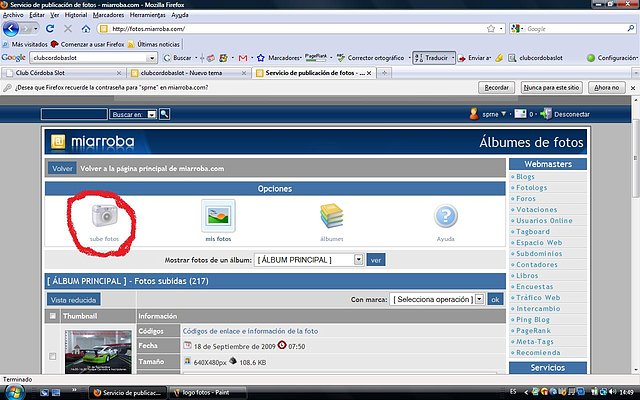The height and width of the screenshot is (400, 640).
Task: Click the ok operation button
Action: pyautogui.click(x=495, y=299)
